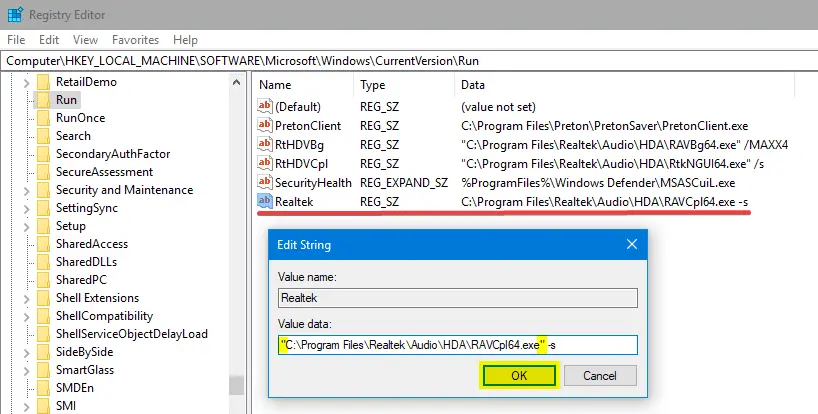The height and width of the screenshot is (414, 818).
Task: Click the PretonClient string value icon
Action: (x=264, y=125)
